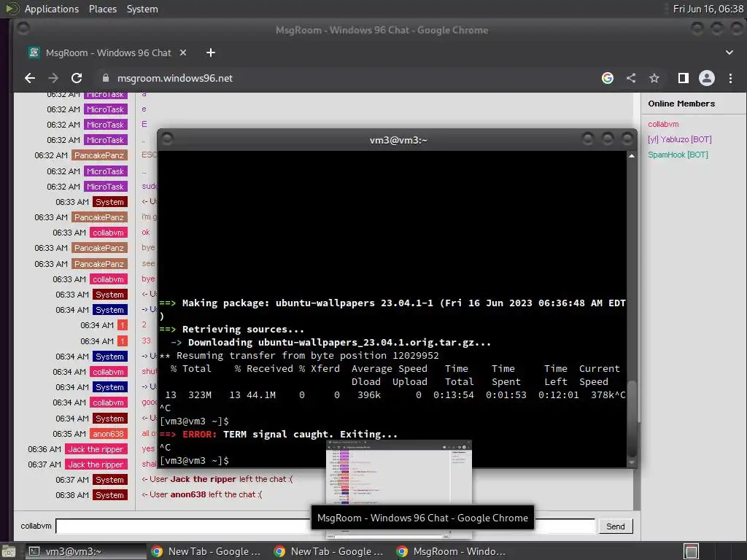747x560 pixels.
Task: Send the chat message
Action: 616,526
